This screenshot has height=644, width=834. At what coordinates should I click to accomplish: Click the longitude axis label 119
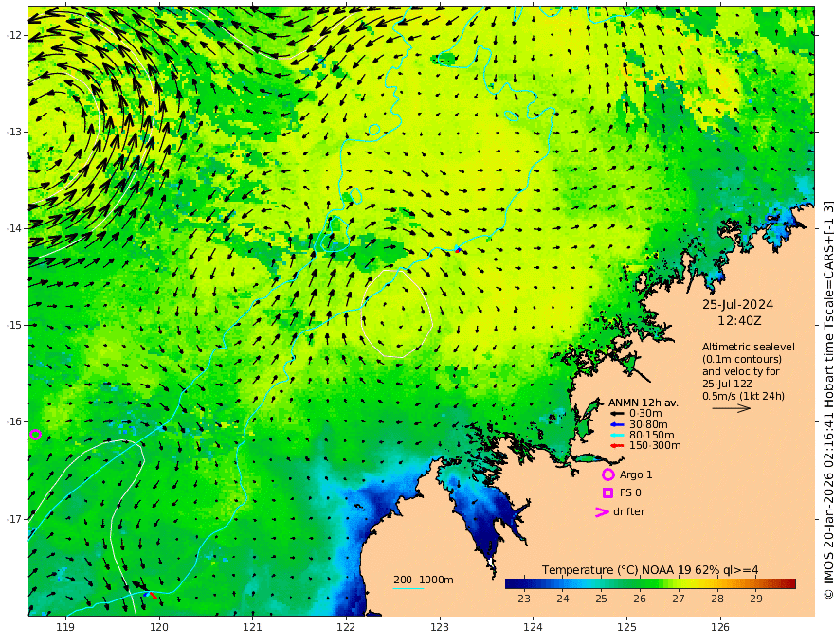click(65, 627)
